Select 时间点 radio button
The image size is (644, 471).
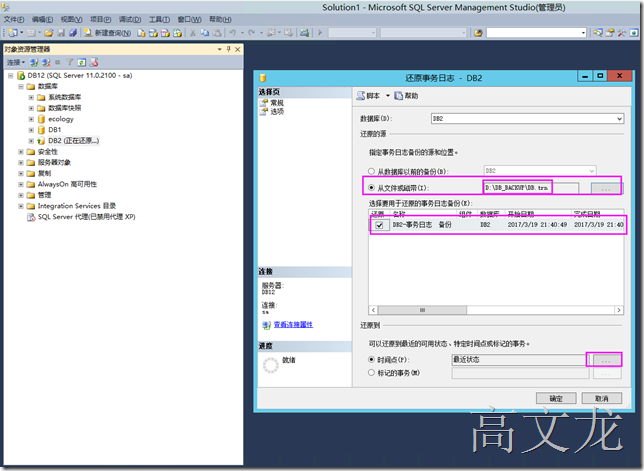pos(371,359)
